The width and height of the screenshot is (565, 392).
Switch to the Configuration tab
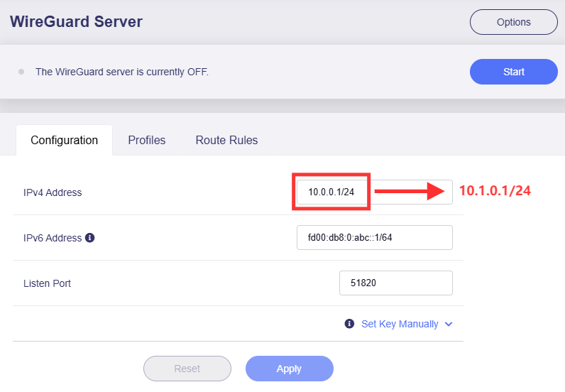(64, 141)
